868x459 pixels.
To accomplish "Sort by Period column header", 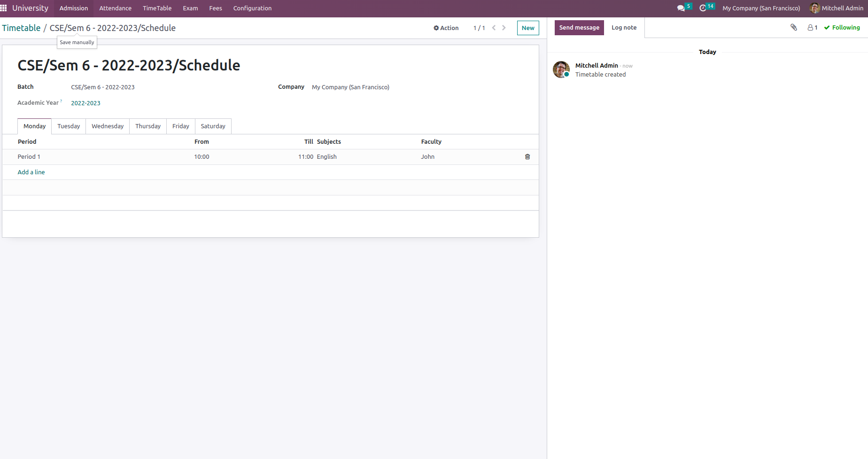I will 27,142.
